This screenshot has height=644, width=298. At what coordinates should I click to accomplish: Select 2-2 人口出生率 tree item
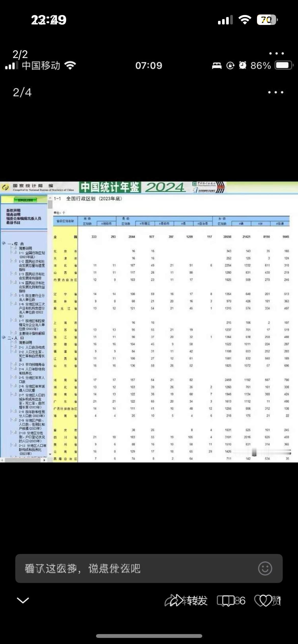(32, 356)
